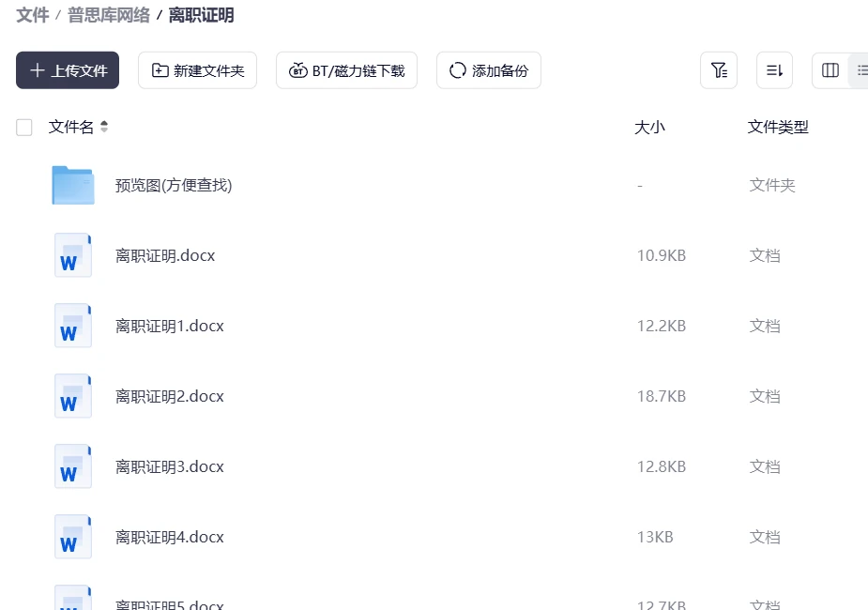Image resolution: width=868 pixels, height=610 pixels.
Task: Open BT/磁力链下载 download option
Action: point(346,70)
